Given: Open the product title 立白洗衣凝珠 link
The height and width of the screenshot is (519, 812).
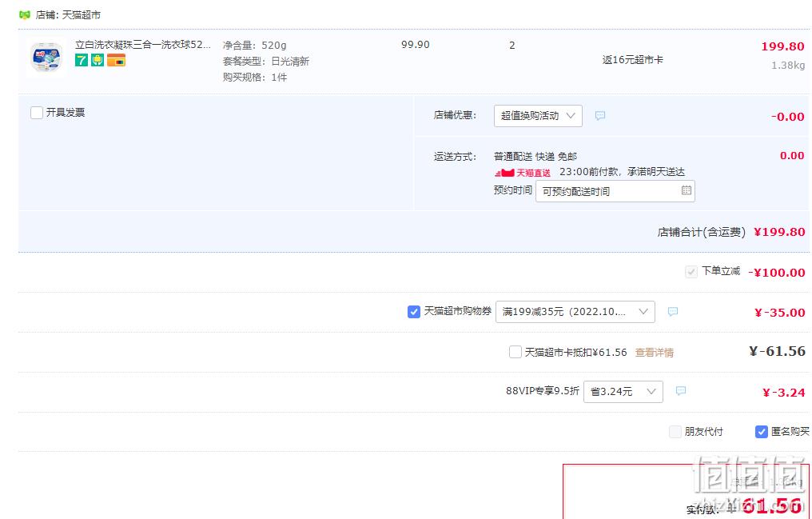Looking at the screenshot, I should point(143,45).
